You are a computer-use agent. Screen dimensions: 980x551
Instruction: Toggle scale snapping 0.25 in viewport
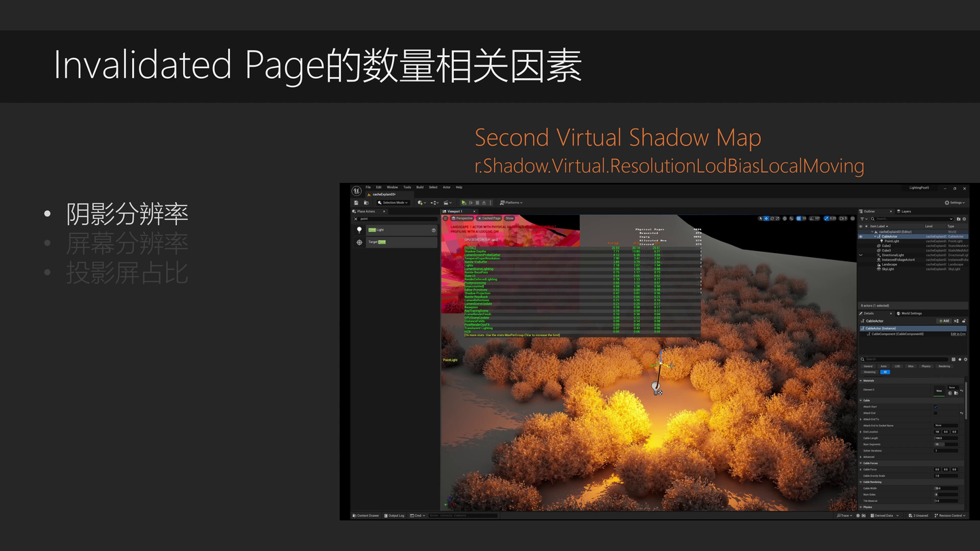click(x=826, y=218)
